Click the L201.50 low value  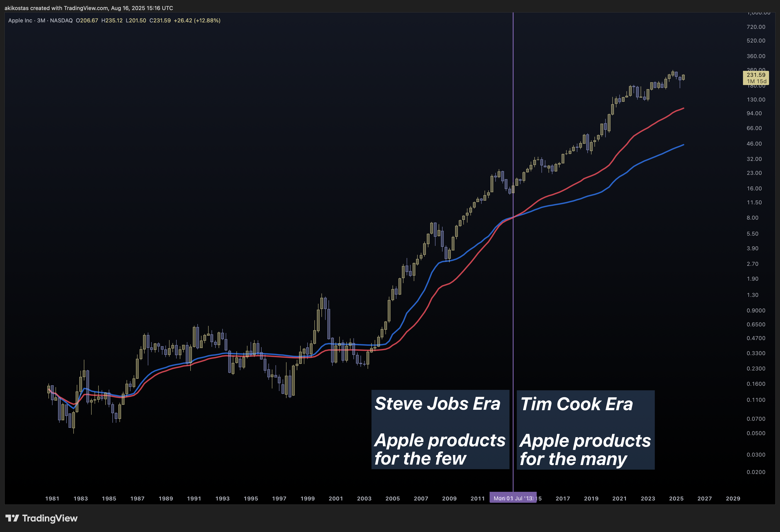click(136, 21)
